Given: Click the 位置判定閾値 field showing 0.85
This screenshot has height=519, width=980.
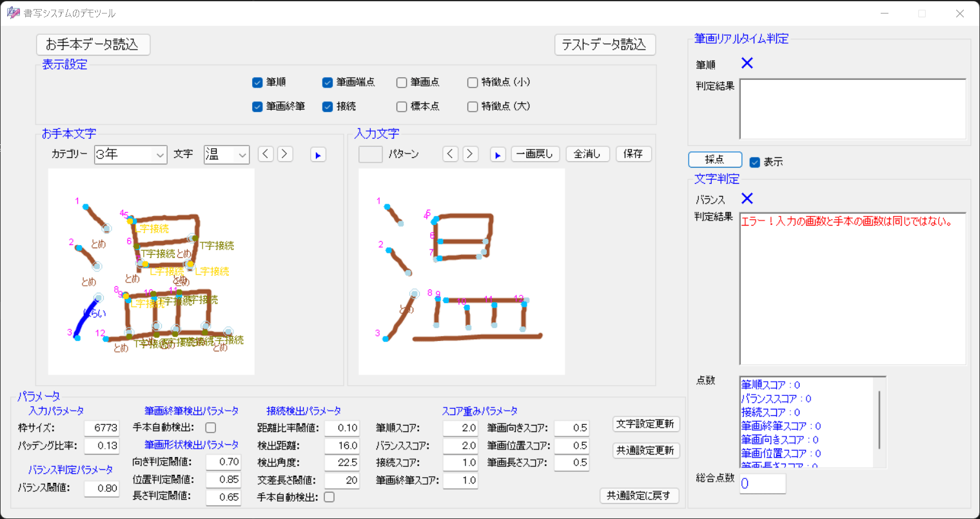Looking at the screenshot, I should pyautogui.click(x=224, y=480).
